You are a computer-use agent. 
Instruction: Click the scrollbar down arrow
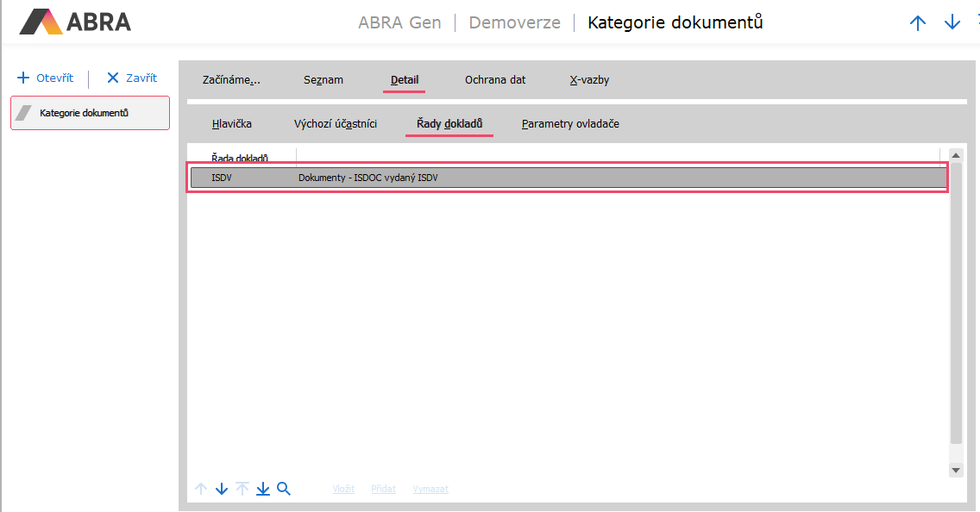pos(956,470)
